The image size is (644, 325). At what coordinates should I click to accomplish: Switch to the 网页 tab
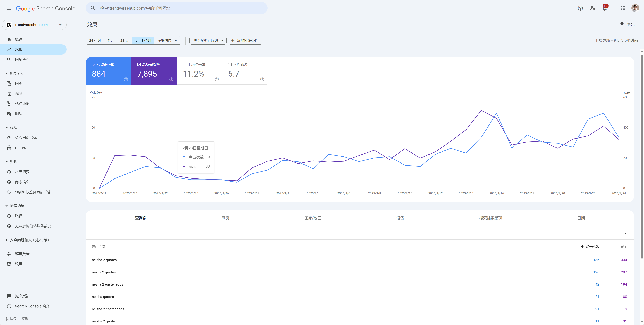pyautogui.click(x=225, y=218)
